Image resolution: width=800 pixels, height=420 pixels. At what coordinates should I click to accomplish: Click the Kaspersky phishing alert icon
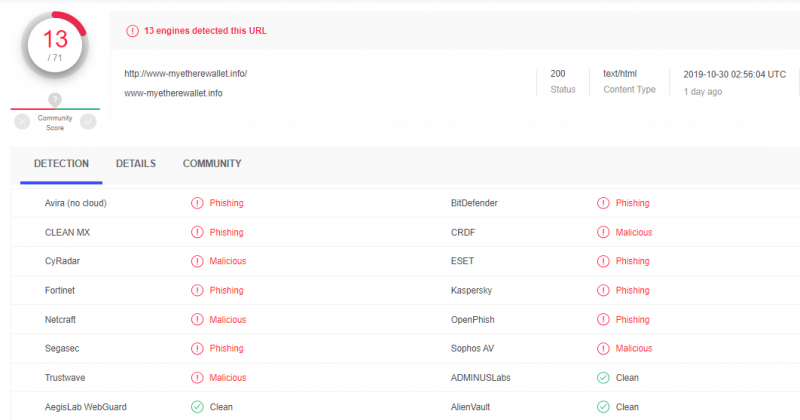(x=603, y=290)
